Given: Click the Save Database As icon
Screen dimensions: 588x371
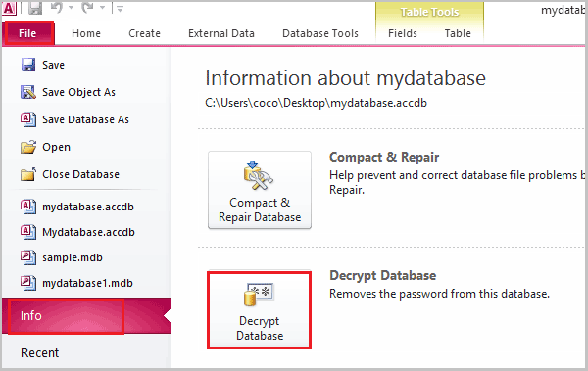Looking at the screenshot, I should pos(28,119).
